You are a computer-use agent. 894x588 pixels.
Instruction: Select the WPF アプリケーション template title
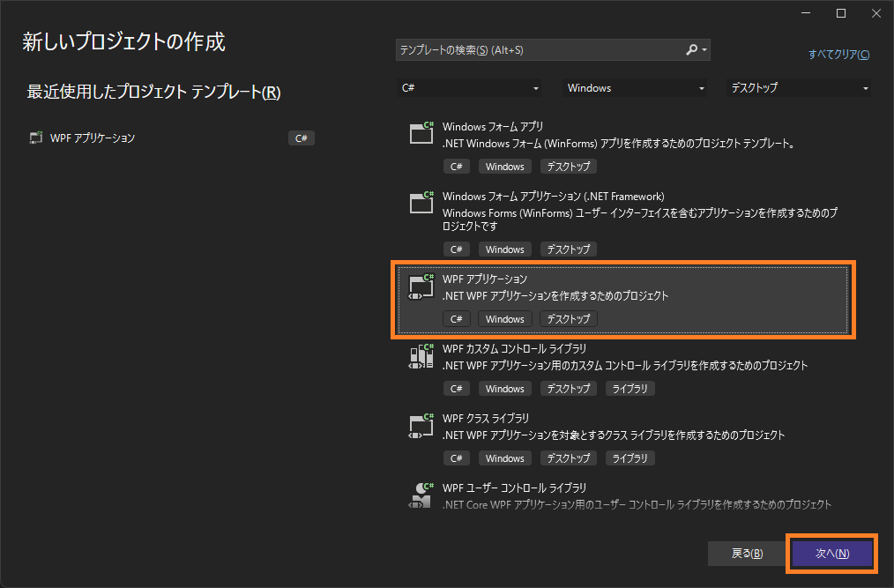(x=485, y=279)
